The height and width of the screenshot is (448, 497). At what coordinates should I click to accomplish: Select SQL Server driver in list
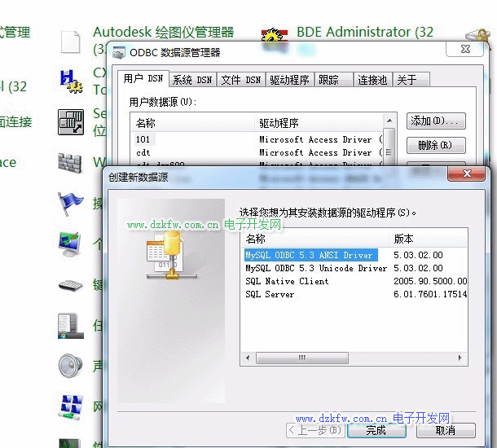pos(270,294)
